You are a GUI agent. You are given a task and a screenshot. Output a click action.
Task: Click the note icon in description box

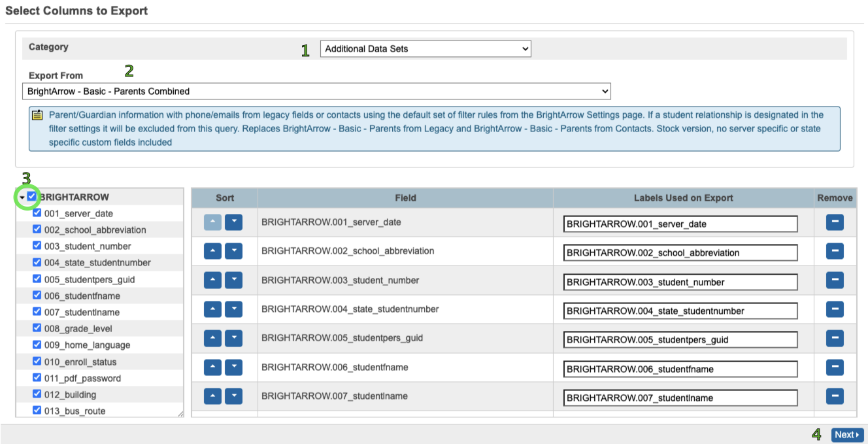(x=37, y=115)
